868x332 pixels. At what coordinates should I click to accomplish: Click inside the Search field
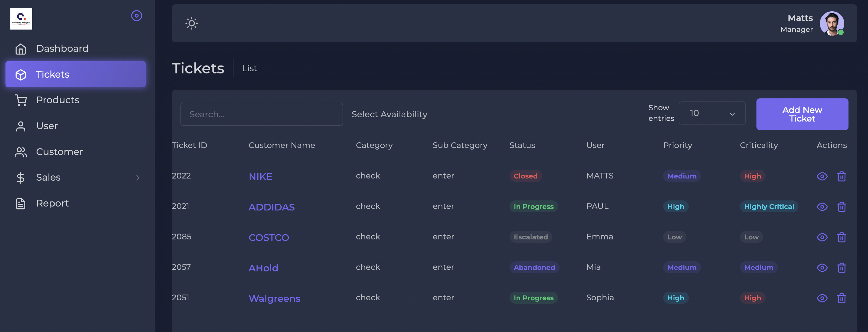coord(261,114)
